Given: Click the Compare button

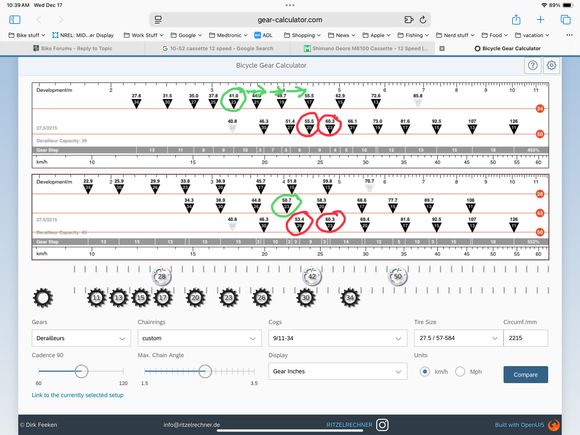Looking at the screenshot, I should [525, 375].
